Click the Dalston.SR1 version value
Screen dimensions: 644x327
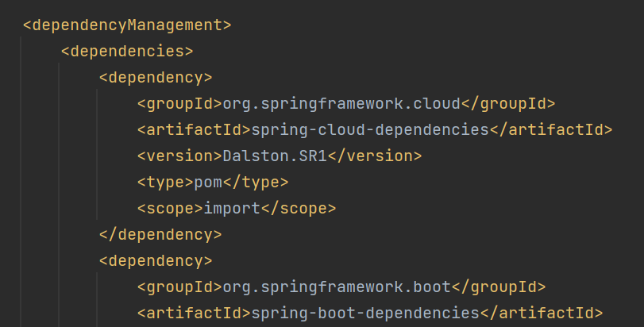point(275,156)
